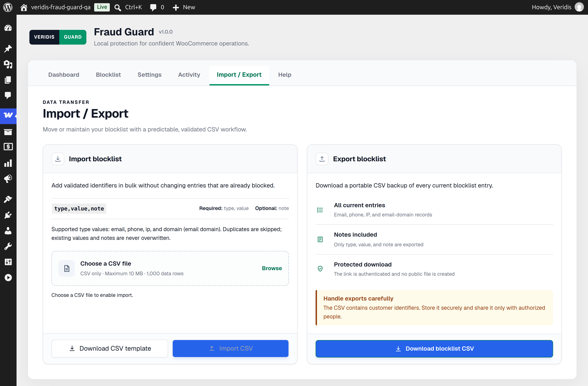
Task: Open Analytics bar chart icon
Action: point(8,163)
